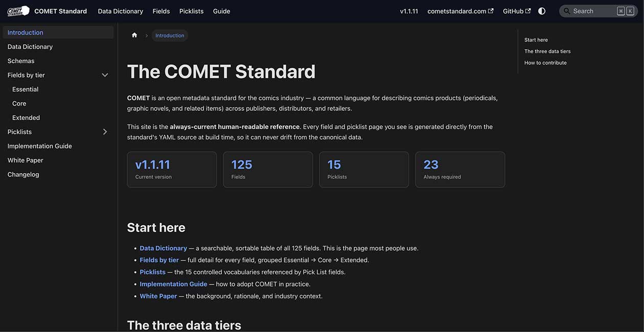This screenshot has width=644, height=332.
Task: Click the COMET Standard logo icon
Action: point(18,11)
